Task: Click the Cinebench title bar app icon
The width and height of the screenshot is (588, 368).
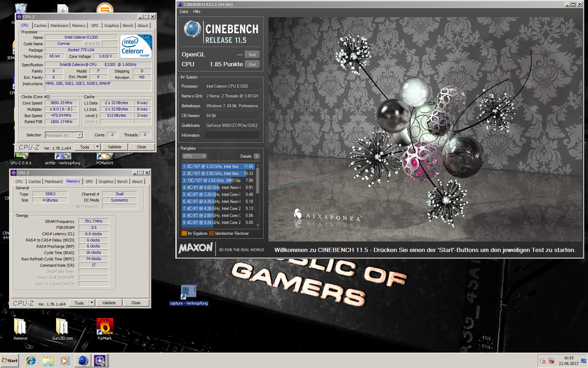Action: 180,5
